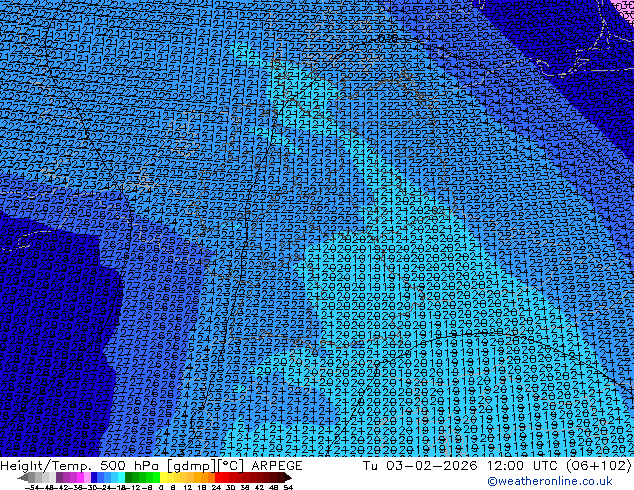The width and height of the screenshot is (634, 490).
Task: Click the dark blue legend swatch
Action: [x=94, y=477]
